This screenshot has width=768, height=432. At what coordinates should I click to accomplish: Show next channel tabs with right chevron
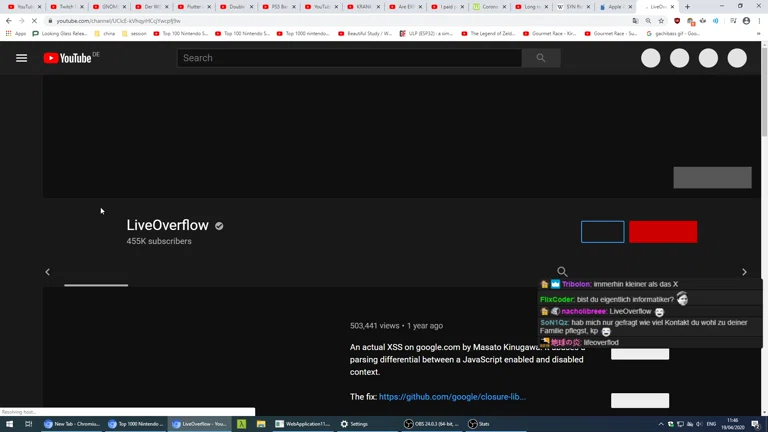click(744, 272)
